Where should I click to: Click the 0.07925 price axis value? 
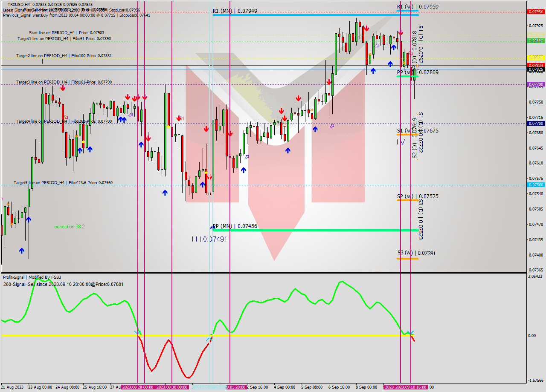point(536,26)
